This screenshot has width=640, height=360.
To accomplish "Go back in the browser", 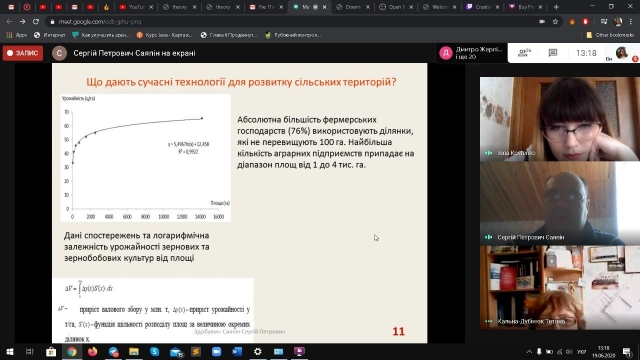I will click(x=9, y=21).
